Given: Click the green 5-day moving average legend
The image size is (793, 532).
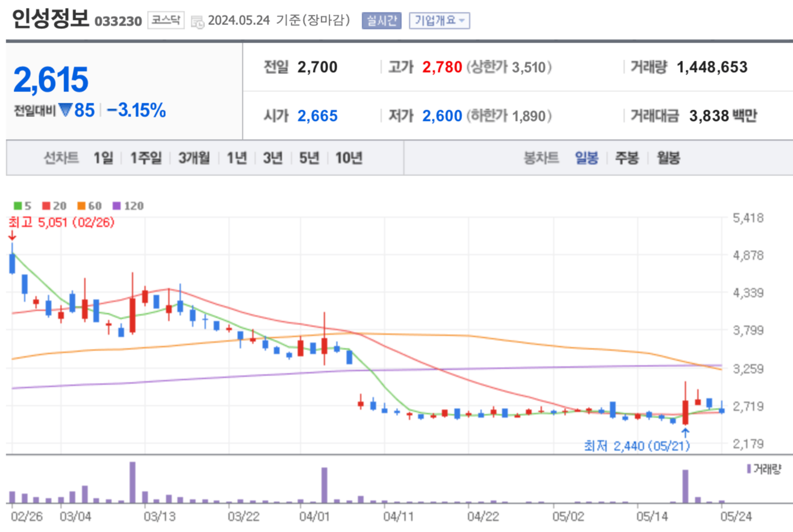Looking at the screenshot, I should coord(23,206).
